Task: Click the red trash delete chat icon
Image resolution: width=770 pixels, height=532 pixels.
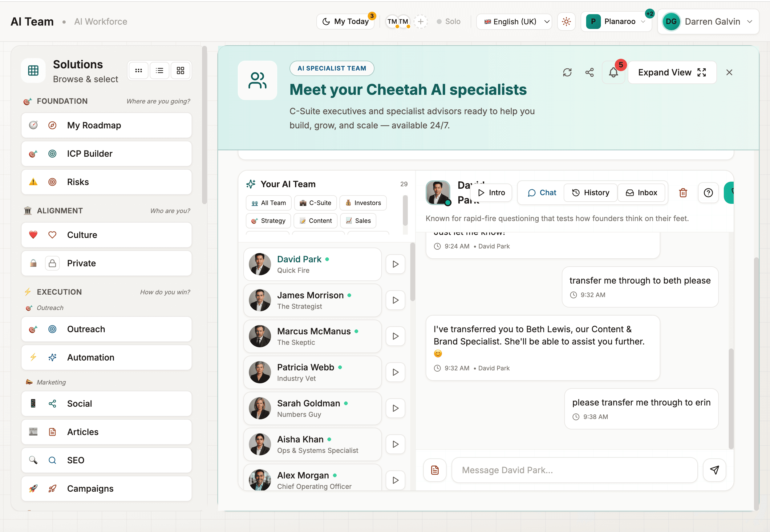Action: click(x=683, y=193)
